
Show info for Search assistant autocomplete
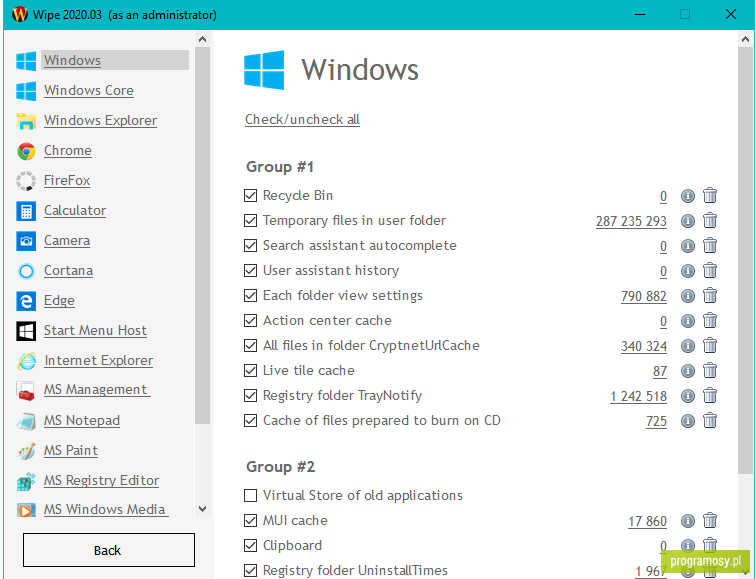pyautogui.click(x=688, y=246)
